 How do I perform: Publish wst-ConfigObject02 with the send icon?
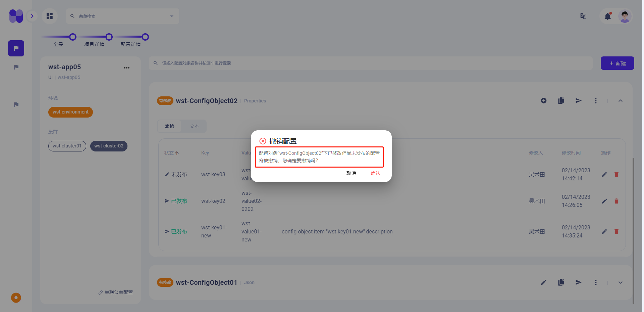579,101
